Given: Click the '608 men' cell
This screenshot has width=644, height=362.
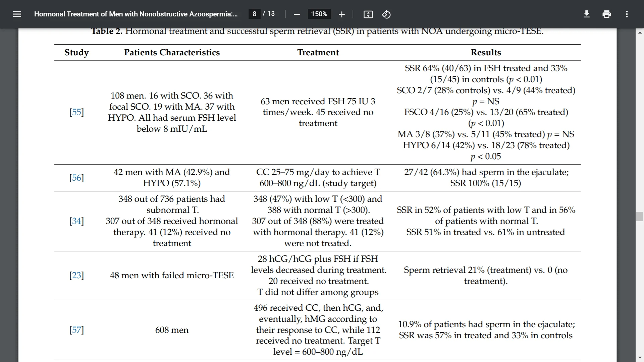Looking at the screenshot, I should pos(172,330).
